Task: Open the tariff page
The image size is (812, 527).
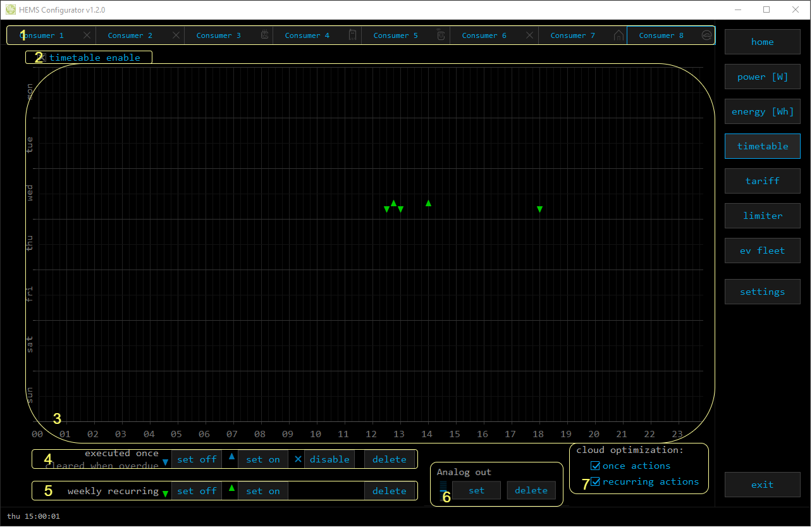Action: [762, 181]
